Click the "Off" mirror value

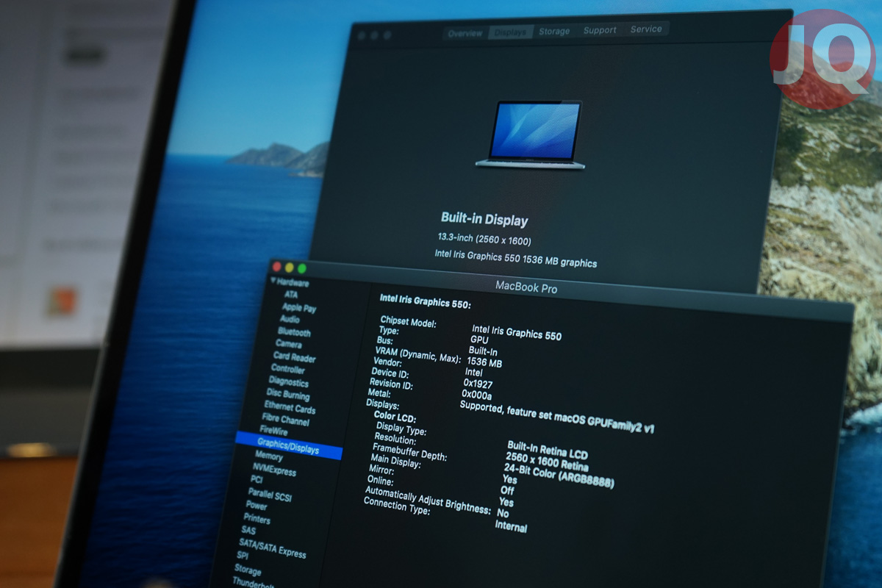[507, 490]
